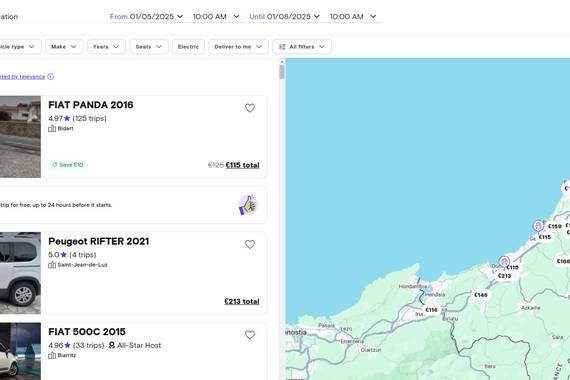This screenshot has height=380, width=570.
Task: Click the Peugeot RIFTER 2021 car photo
Action: pyautogui.click(x=20, y=273)
